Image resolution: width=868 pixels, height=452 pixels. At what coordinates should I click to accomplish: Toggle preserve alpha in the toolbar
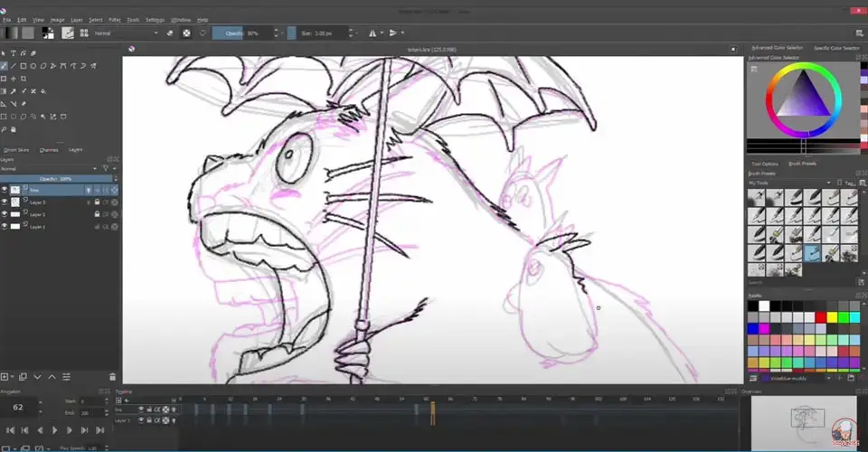[x=186, y=33]
